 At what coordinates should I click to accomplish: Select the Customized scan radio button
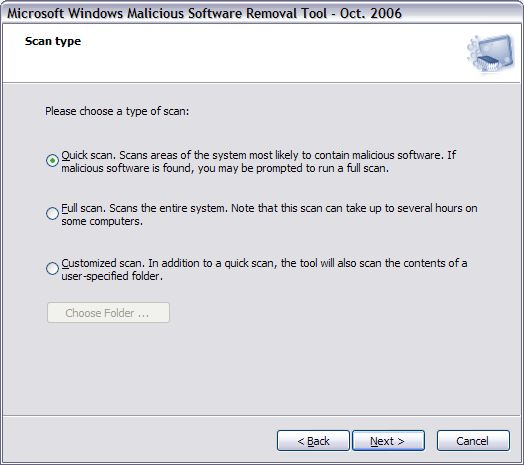pyautogui.click(x=52, y=268)
